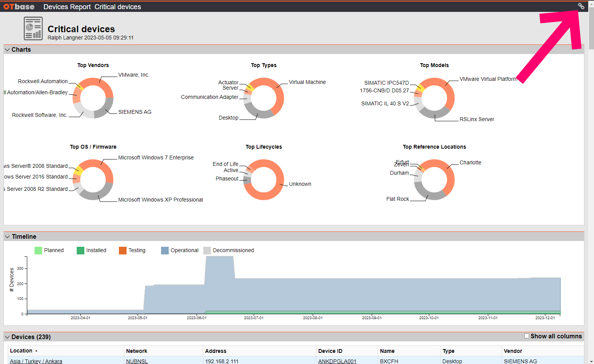The height and width of the screenshot is (364, 594).
Task: Click the VMware, Inc. label in Top Vendors
Action: click(x=134, y=75)
